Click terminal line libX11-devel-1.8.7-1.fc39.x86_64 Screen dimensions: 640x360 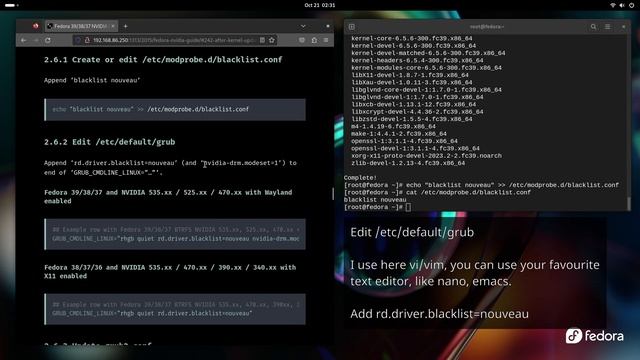(410, 75)
